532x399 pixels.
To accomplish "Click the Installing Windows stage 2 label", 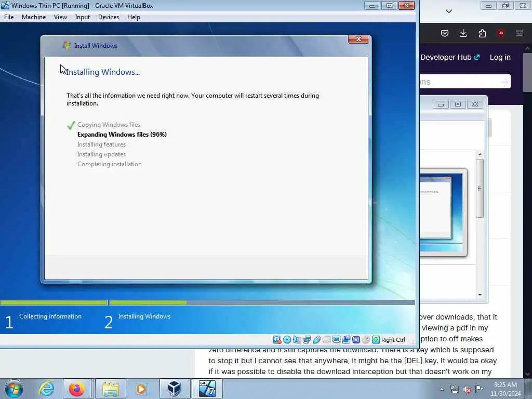I will (144, 316).
